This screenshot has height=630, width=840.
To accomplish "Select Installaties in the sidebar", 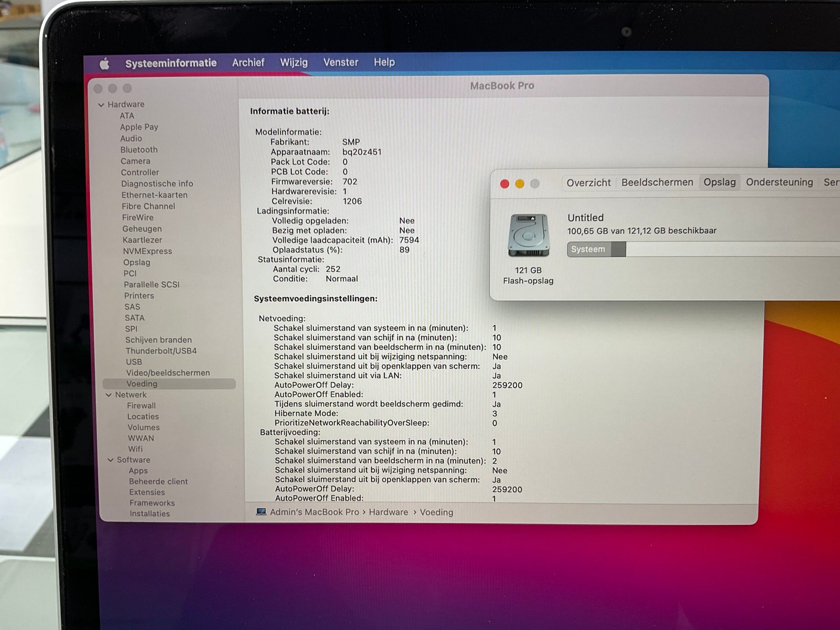I will click(150, 513).
